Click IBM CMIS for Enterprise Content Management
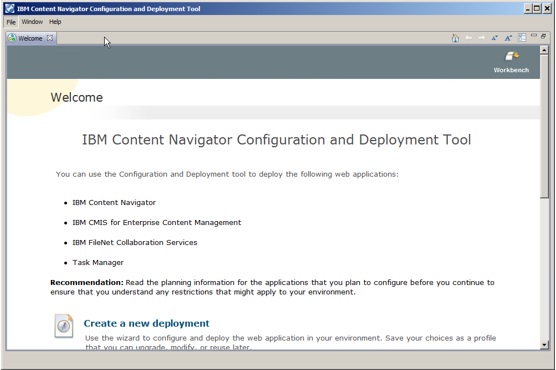556x370 pixels. coord(157,222)
